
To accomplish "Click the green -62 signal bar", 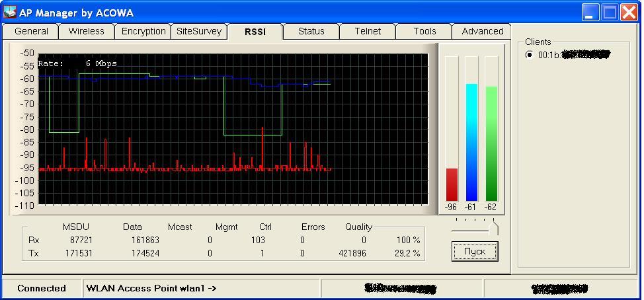I will 491,143.
